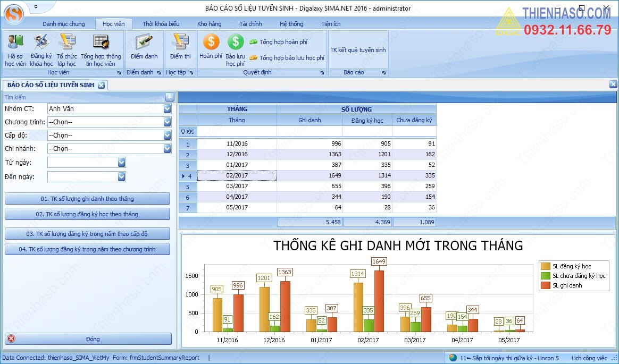
Task: Open Tổ chức lớp học
Action: click(x=67, y=48)
